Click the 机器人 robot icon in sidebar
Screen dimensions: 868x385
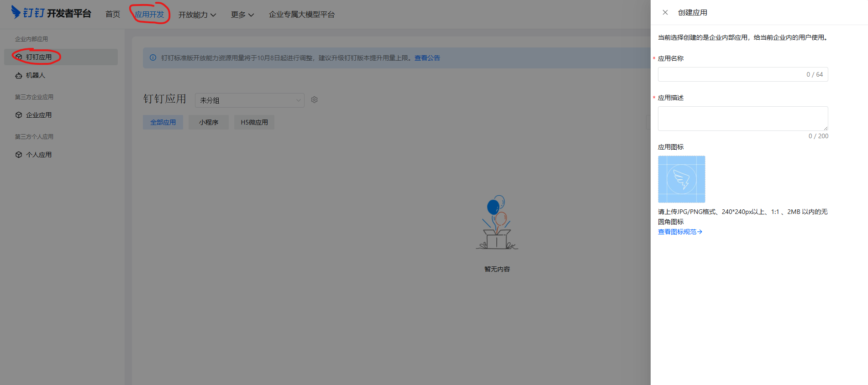(x=19, y=75)
